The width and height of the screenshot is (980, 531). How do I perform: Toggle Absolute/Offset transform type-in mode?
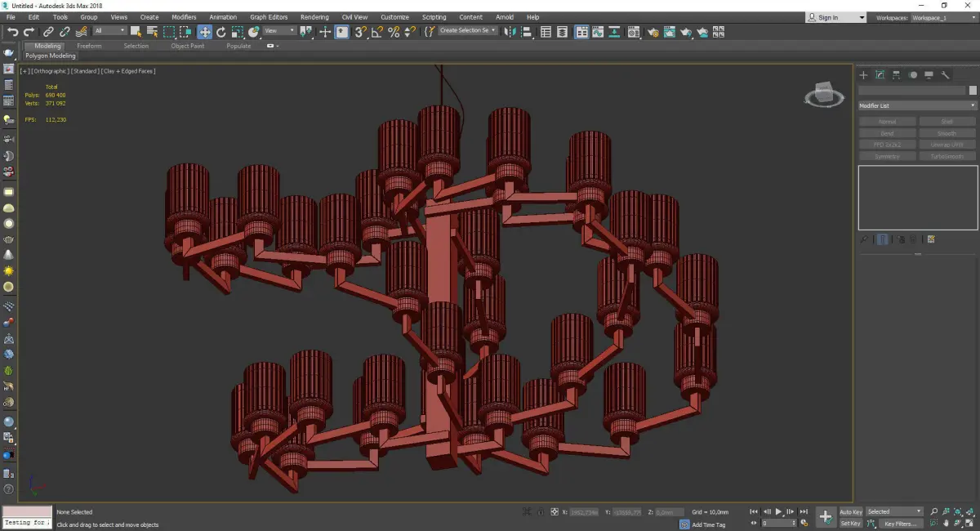click(555, 512)
